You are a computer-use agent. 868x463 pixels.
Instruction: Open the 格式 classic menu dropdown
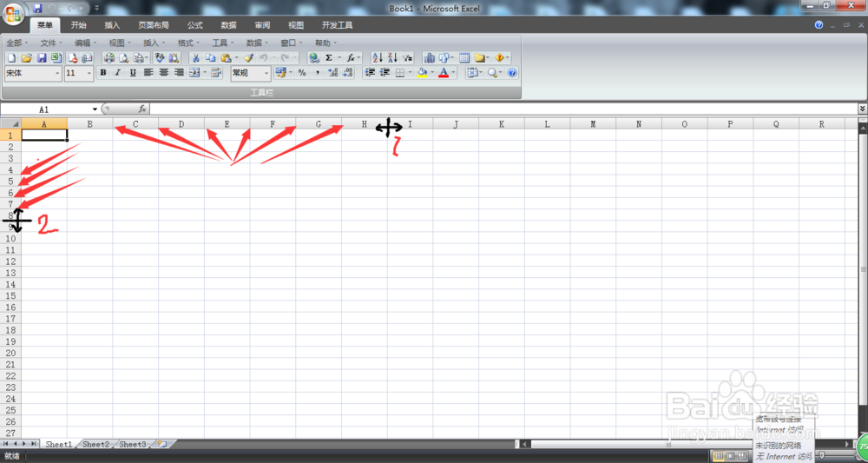pos(188,43)
